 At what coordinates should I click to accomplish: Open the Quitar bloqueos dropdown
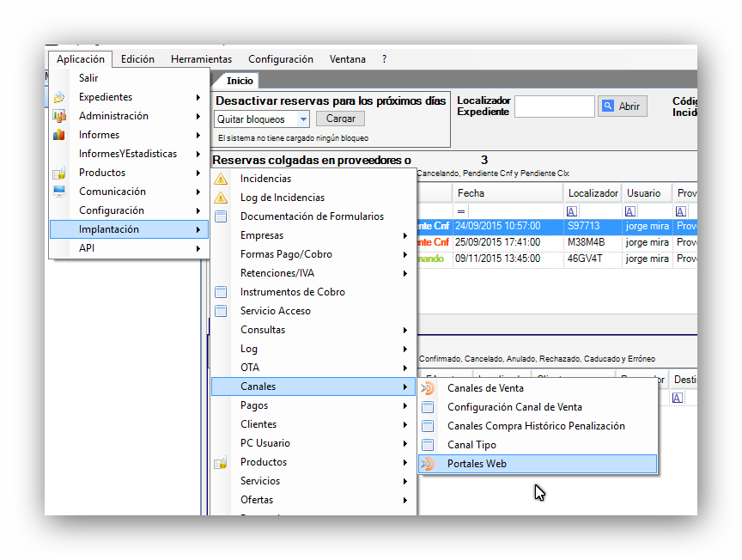(303, 119)
